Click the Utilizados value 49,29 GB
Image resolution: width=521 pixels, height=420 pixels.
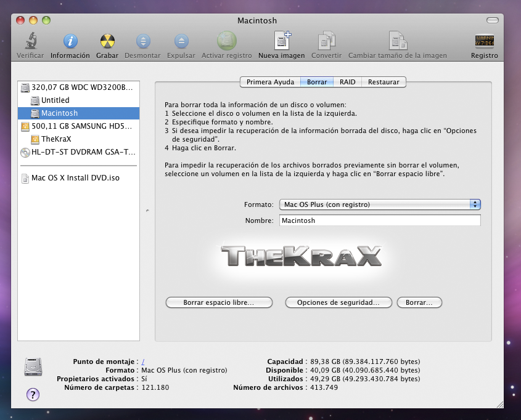(x=365, y=379)
